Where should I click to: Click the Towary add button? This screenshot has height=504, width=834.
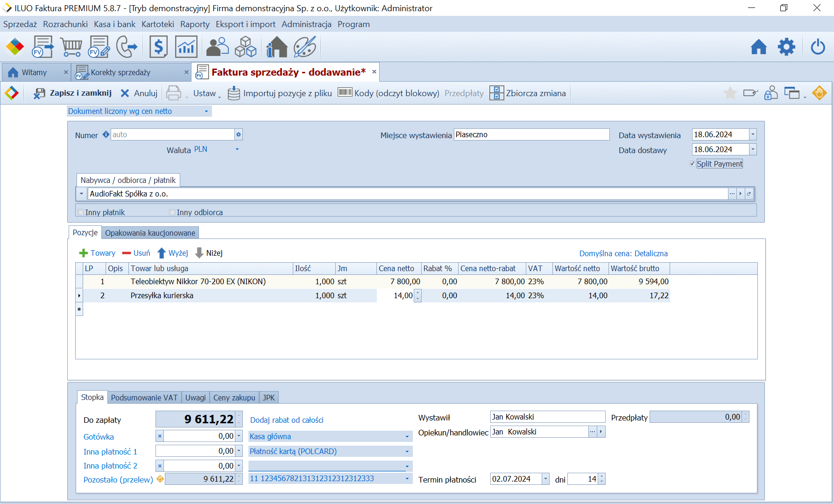tap(97, 253)
